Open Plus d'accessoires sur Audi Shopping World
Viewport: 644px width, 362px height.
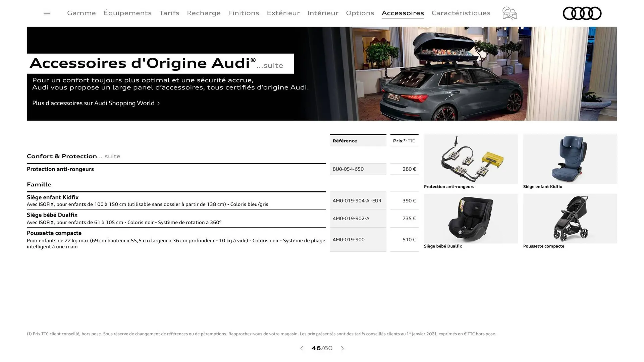click(95, 103)
